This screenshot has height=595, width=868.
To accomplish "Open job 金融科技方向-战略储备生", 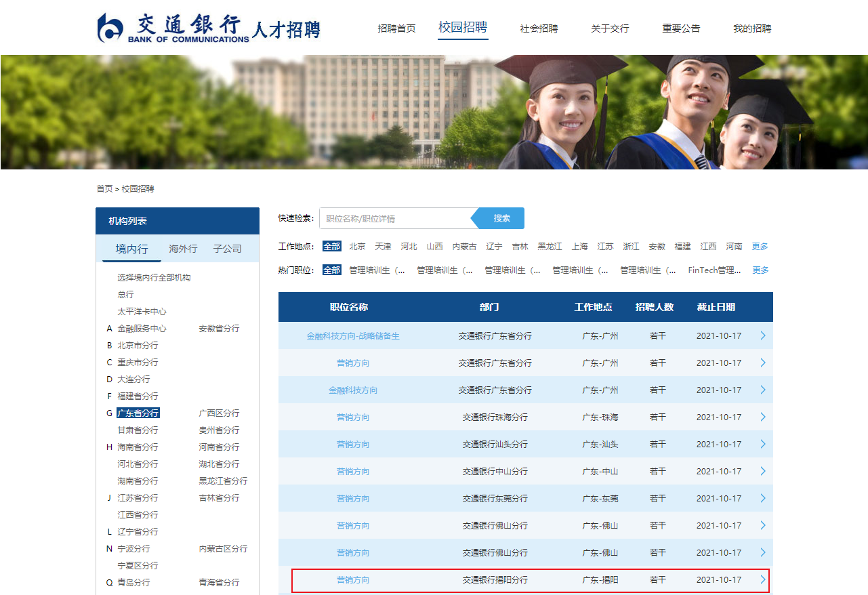I will 353,335.
